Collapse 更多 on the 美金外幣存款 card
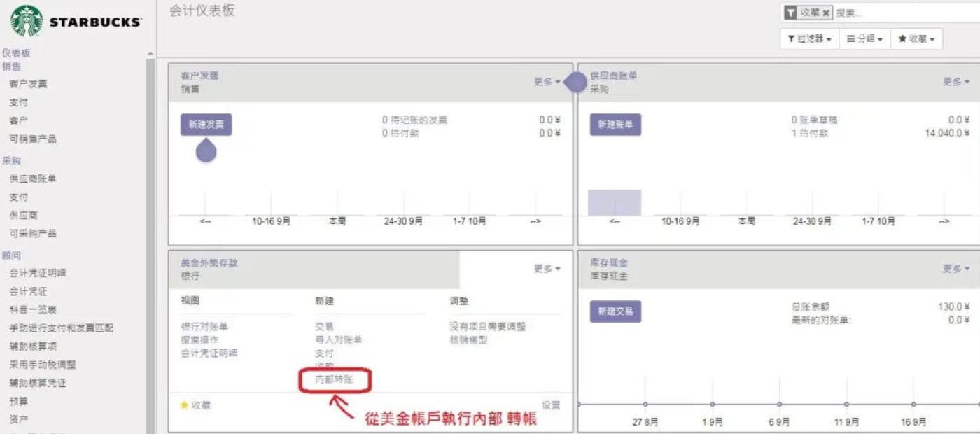Image resolution: width=980 pixels, height=434 pixels. pyautogui.click(x=547, y=269)
